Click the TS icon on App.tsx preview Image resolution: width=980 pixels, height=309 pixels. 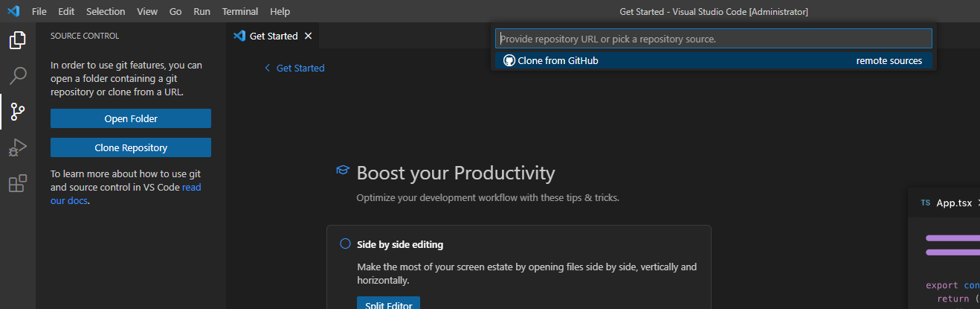[x=925, y=203]
